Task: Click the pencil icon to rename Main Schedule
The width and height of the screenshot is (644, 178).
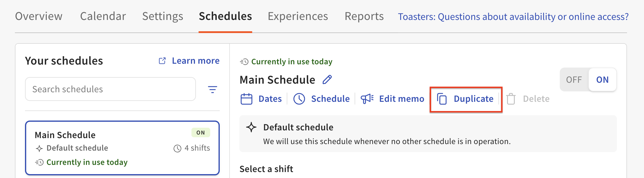Action: tap(327, 80)
